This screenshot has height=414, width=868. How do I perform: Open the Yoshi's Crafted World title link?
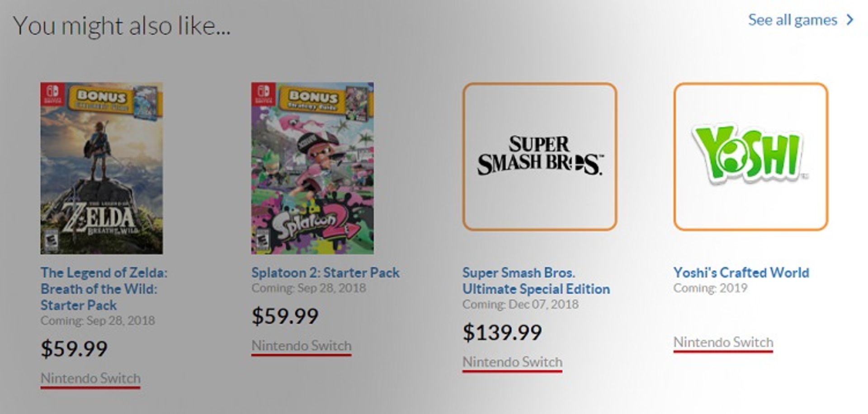[x=741, y=273]
